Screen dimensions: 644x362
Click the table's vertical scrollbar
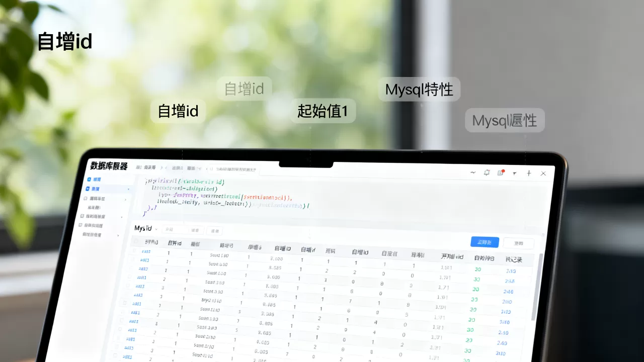(x=536, y=287)
